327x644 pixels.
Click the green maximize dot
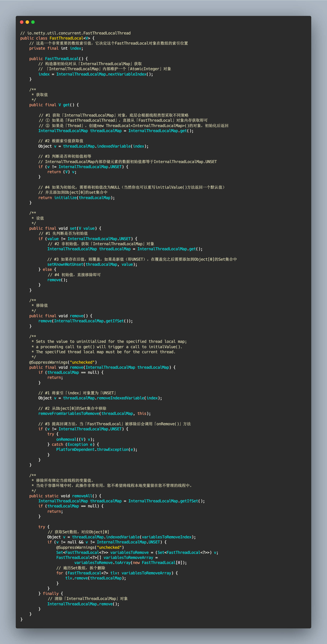pyautogui.click(x=33, y=22)
